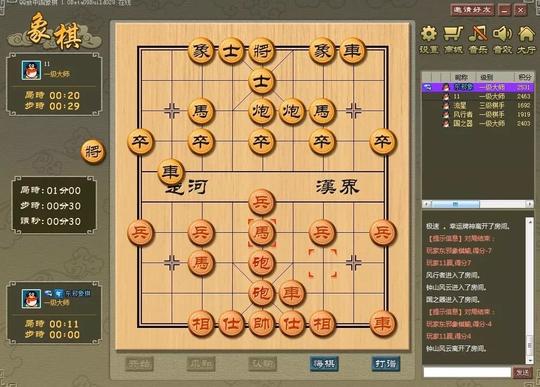540x387 pixels.
Task: Click the 打谱 record button
Action: point(385,364)
